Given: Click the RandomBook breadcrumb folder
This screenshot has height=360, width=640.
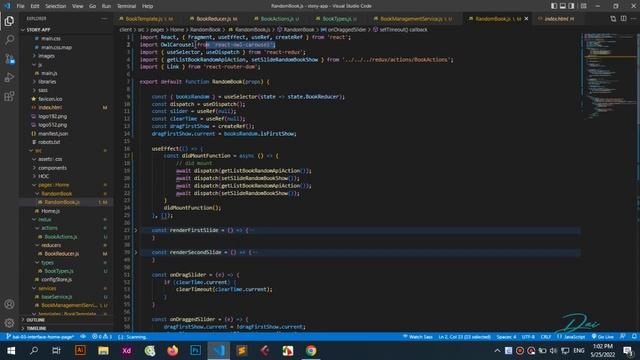Looking at the screenshot, I should tap(205, 30).
